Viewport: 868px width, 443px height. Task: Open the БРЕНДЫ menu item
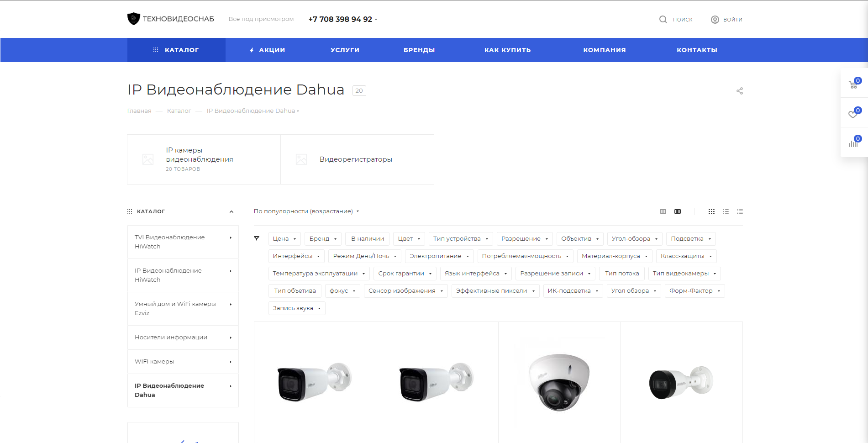[x=419, y=50]
